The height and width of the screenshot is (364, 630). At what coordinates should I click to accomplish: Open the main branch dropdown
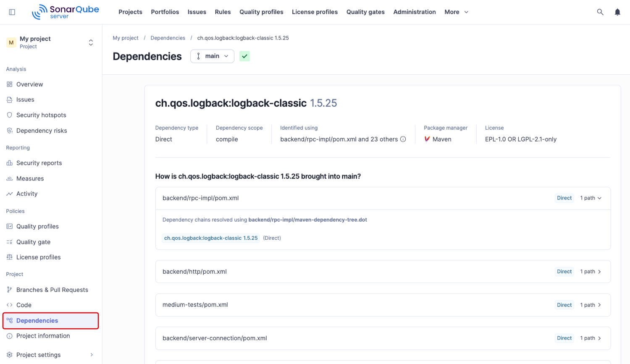tap(212, 56)
